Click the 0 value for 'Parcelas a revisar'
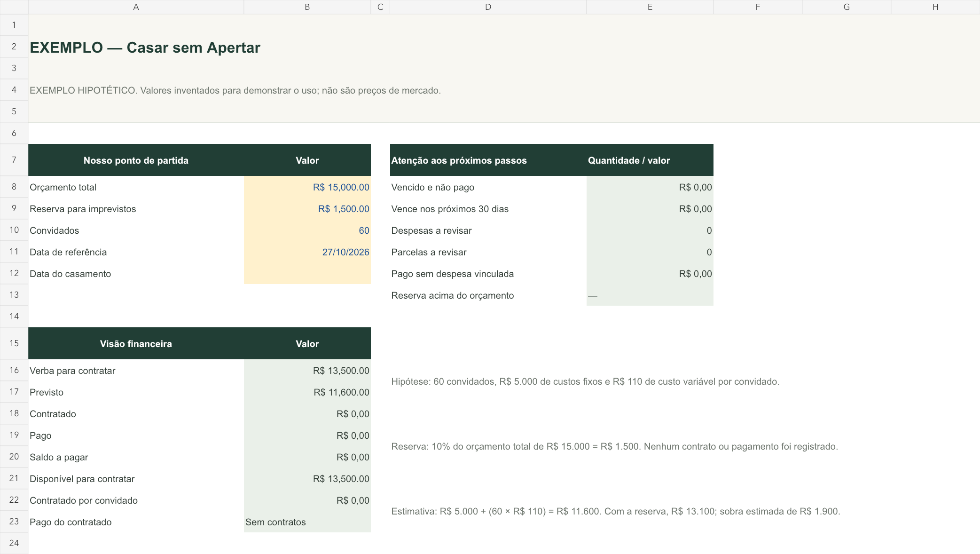 coord(650,252)
